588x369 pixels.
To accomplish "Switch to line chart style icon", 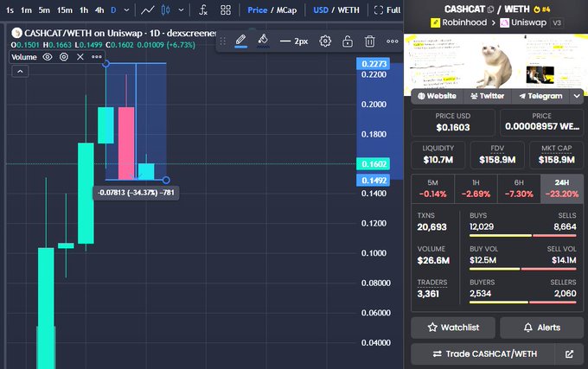I will pyautogui.click(x=147, y=10).
